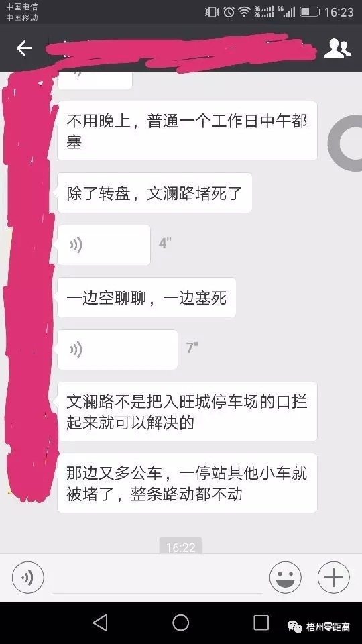Tap the battery indicator in status bar

coord(310,12)
